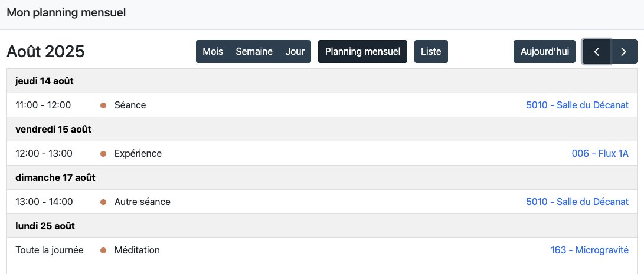Screen dimensions: 644x274
Task: Switch to the Mois view
Action: pos(213,52)
